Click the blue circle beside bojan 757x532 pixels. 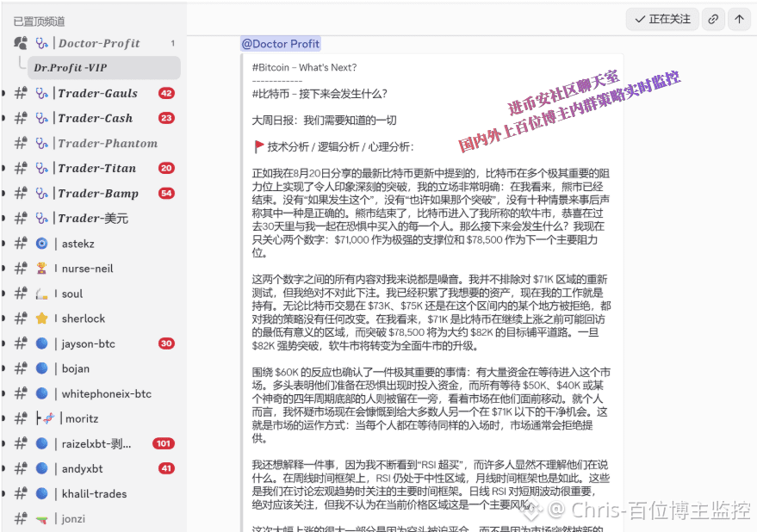point(42,368)
